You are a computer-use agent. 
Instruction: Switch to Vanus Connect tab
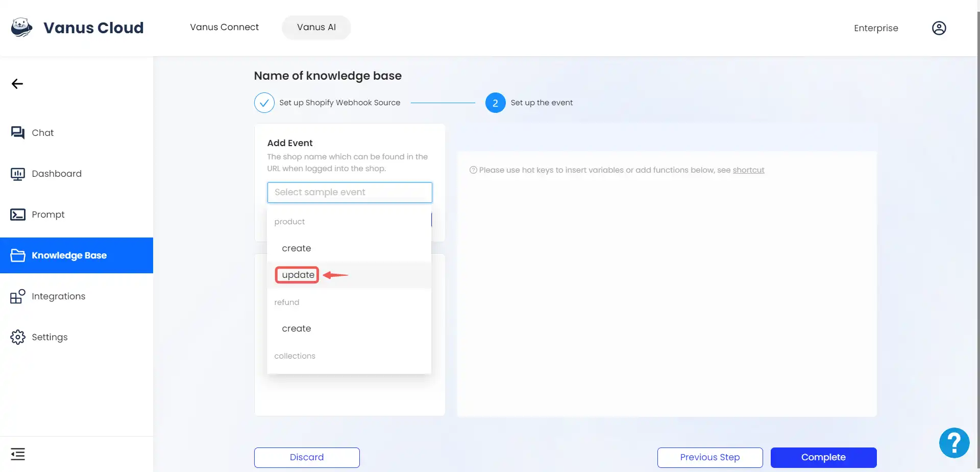(224, 27)
